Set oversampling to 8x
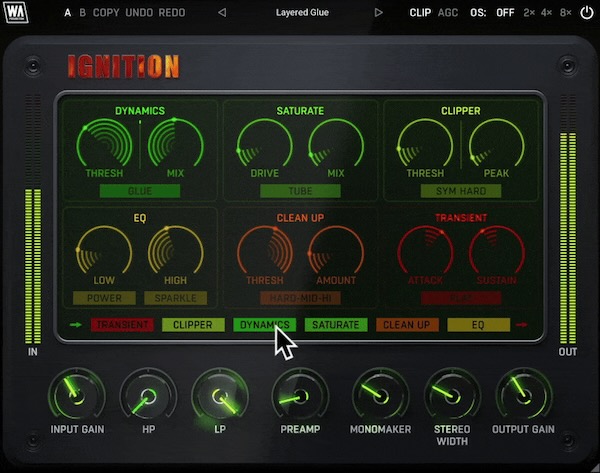Image resolution: width=600 pixels, height=473 pixels. click(x=566, y=13)
